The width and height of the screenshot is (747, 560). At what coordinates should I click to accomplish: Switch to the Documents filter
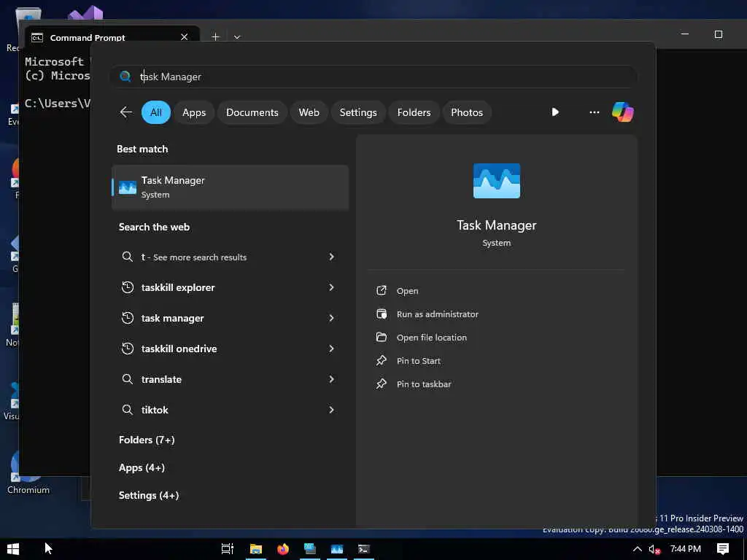click(252, 112)
